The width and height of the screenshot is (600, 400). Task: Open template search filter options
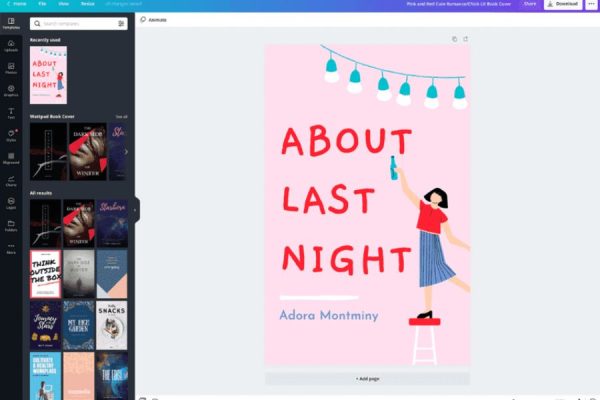121,23
